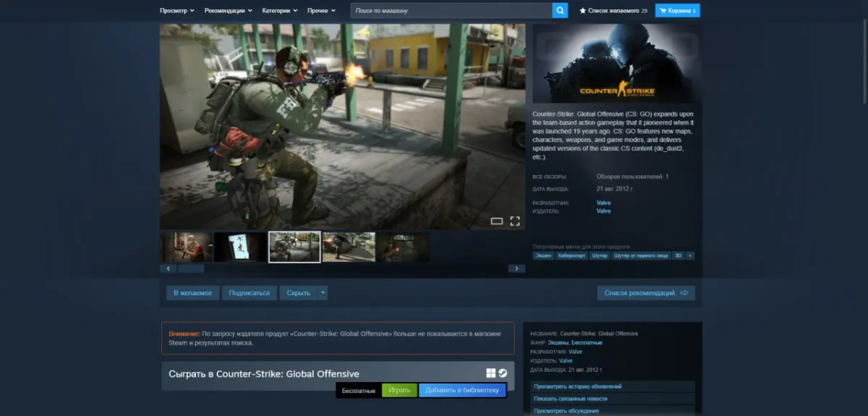Expand more tags with the plus button

690,255
